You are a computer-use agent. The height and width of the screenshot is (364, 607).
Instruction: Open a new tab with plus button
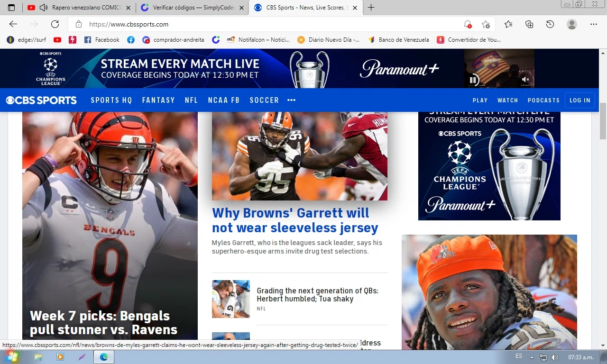(371, 8)
